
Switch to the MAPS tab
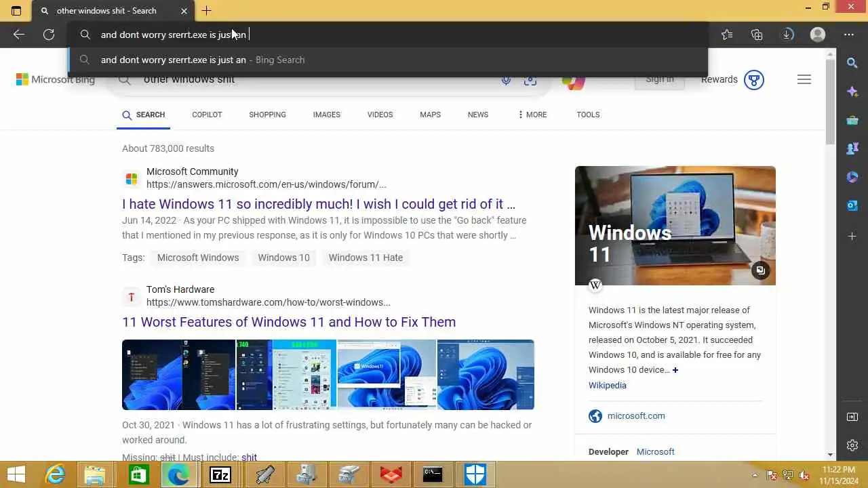coord(430,115)
